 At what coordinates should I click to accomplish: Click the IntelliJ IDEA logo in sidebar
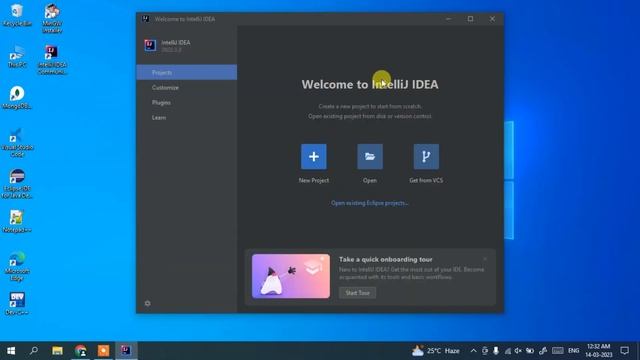click(150, 45)
